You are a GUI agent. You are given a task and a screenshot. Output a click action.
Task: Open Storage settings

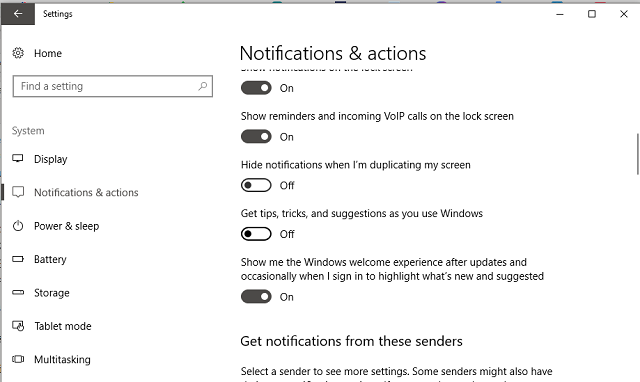tap(52, 293)
